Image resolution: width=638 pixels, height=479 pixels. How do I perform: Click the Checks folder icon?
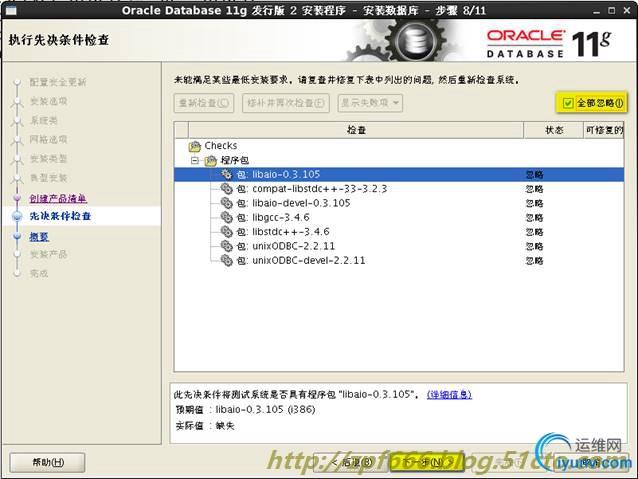coord(195,146)
